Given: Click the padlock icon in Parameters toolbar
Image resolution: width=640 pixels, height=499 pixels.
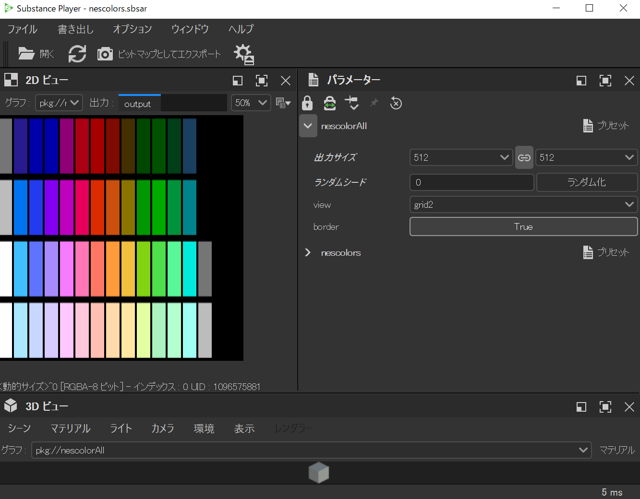Looking at the screenshot, I should pos(308,103).
